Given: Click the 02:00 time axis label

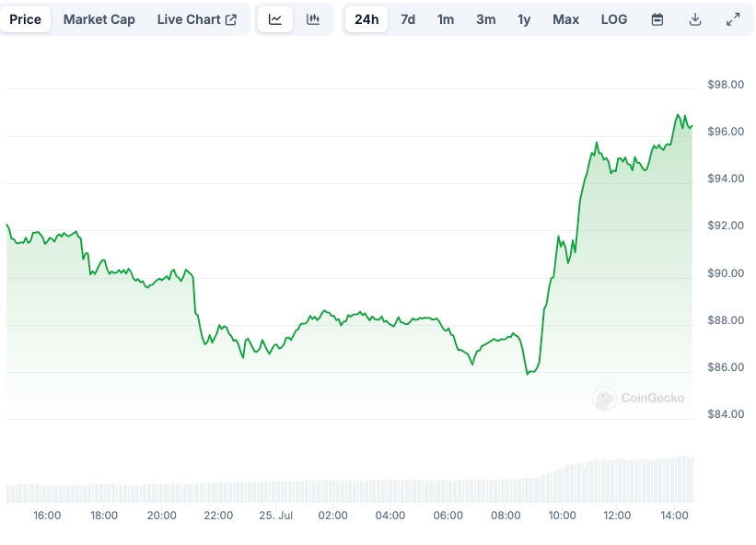Looking at the screenshot, I should click(332, 516).
